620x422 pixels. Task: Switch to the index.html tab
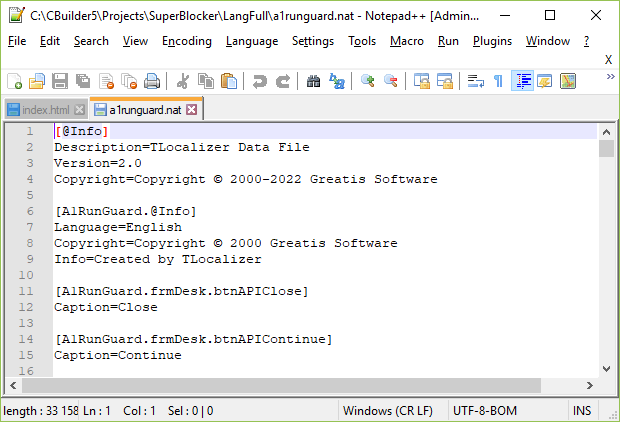click(x=45, y=109)
